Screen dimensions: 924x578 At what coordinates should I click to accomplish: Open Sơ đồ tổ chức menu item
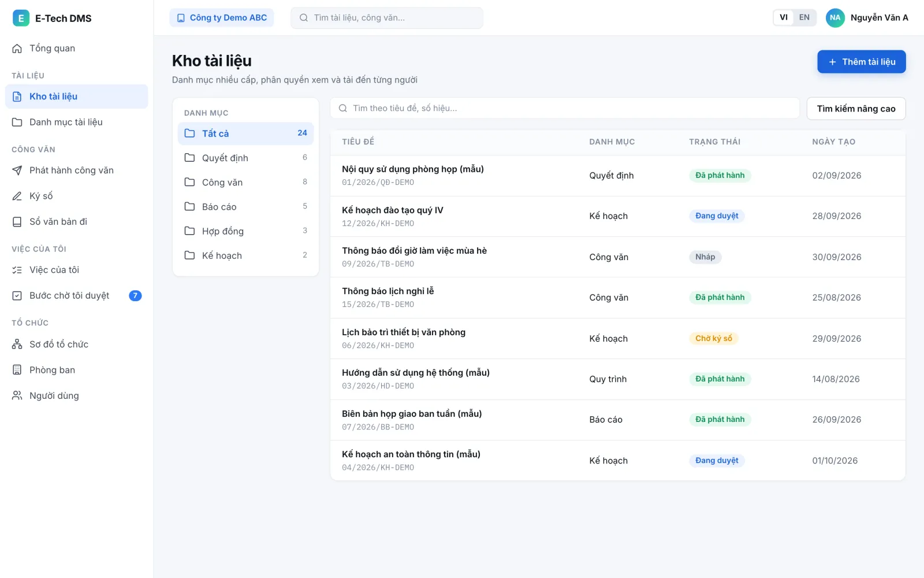[77, 344]
